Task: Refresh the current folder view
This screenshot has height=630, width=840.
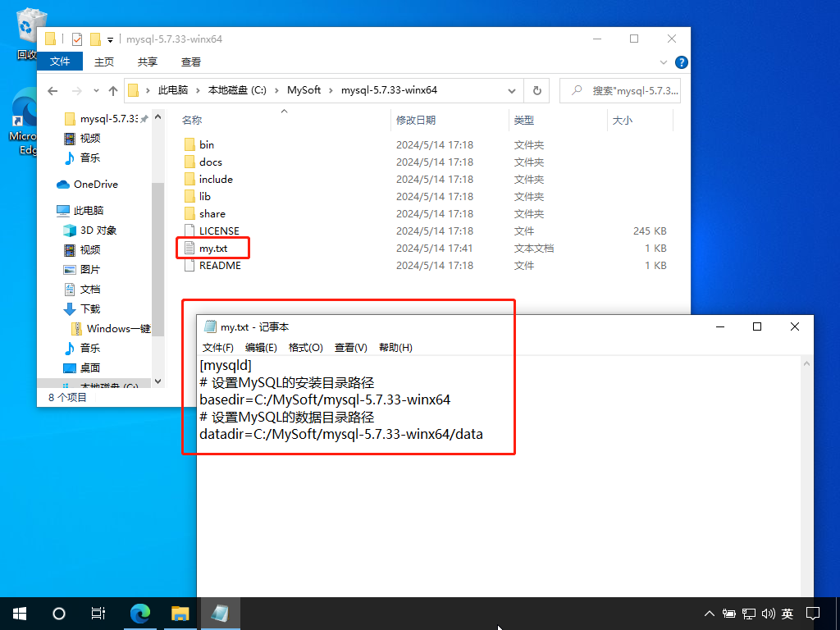Action: (x=536, y=90)
